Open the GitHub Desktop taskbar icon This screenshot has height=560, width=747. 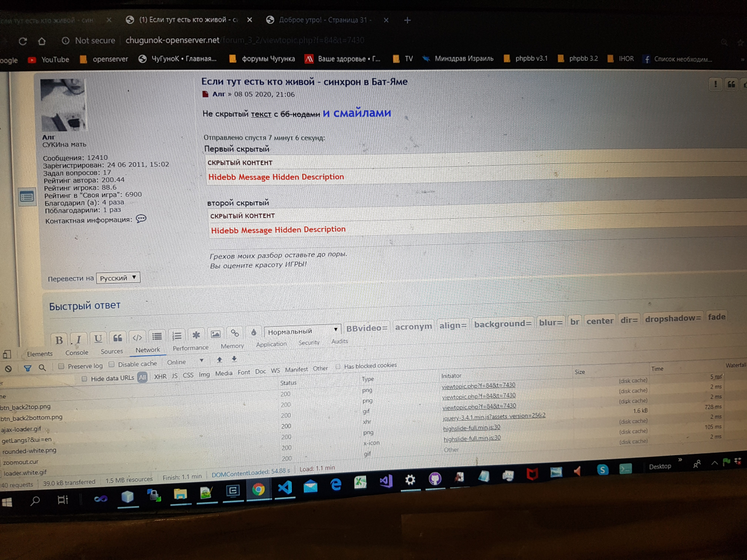[435, 479]
